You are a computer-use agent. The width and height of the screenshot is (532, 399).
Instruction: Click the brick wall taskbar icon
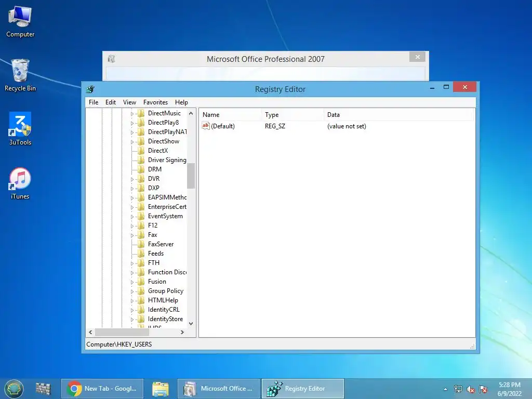point(43,389)
